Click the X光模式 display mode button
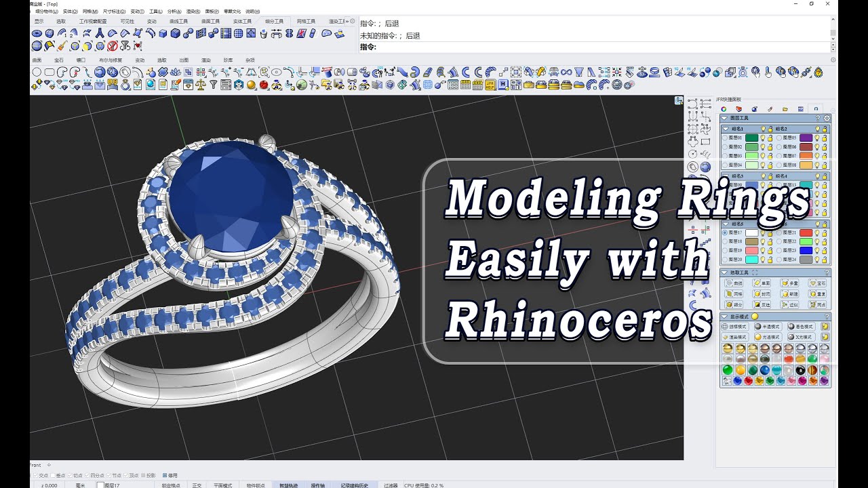 click(x=802, y=337)
